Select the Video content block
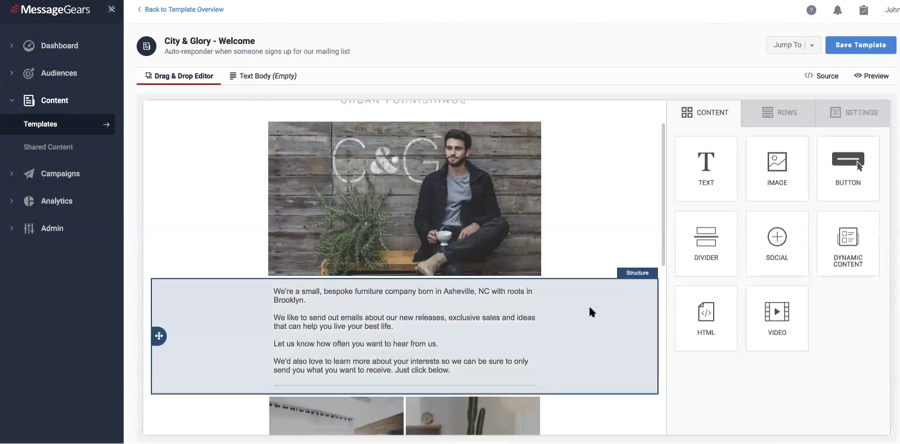Image resolution: width=900 pixels, height=444 pixels. click(777, 318)
